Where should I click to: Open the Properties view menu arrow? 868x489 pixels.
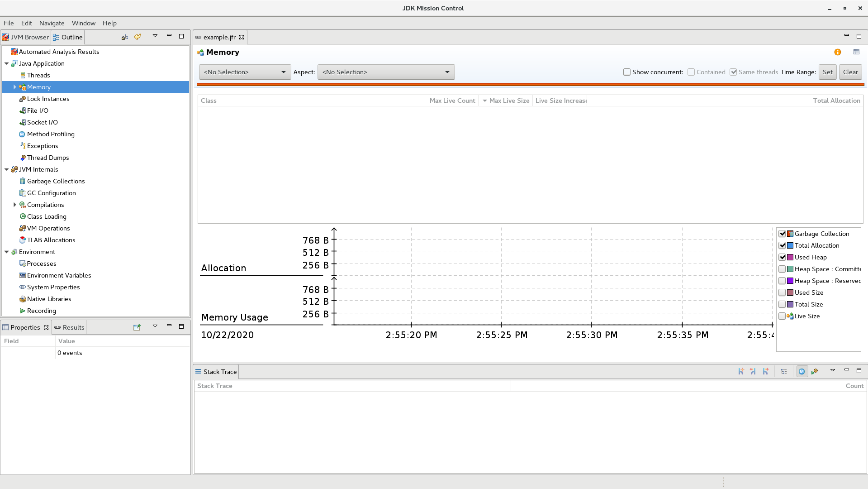click(x=155, y=326)
